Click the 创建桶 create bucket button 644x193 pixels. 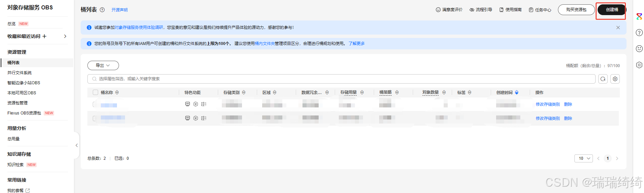612,10
